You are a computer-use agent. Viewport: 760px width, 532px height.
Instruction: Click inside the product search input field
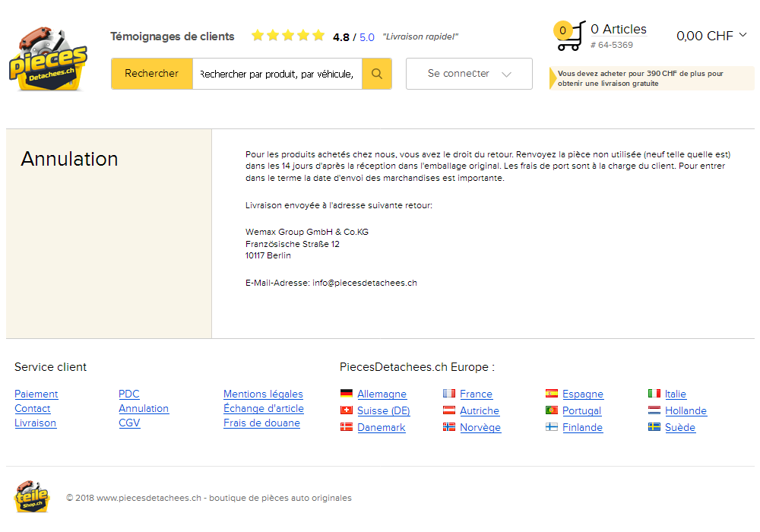coord(277,74)
